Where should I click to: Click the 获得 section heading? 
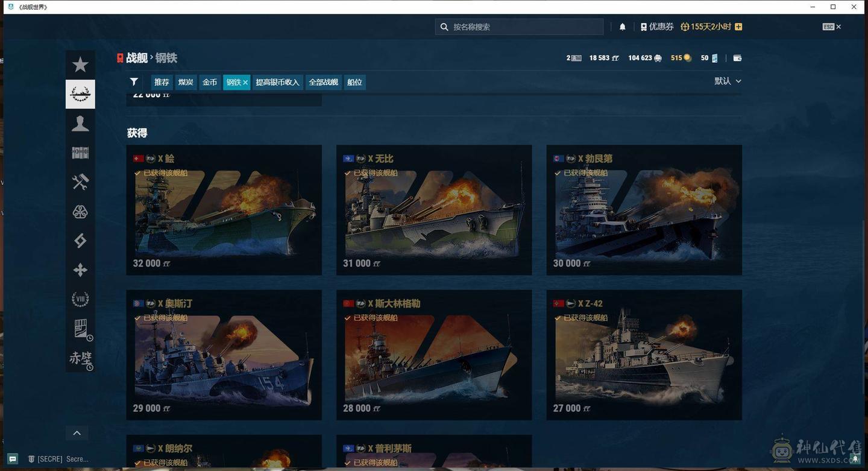[137, 133]
